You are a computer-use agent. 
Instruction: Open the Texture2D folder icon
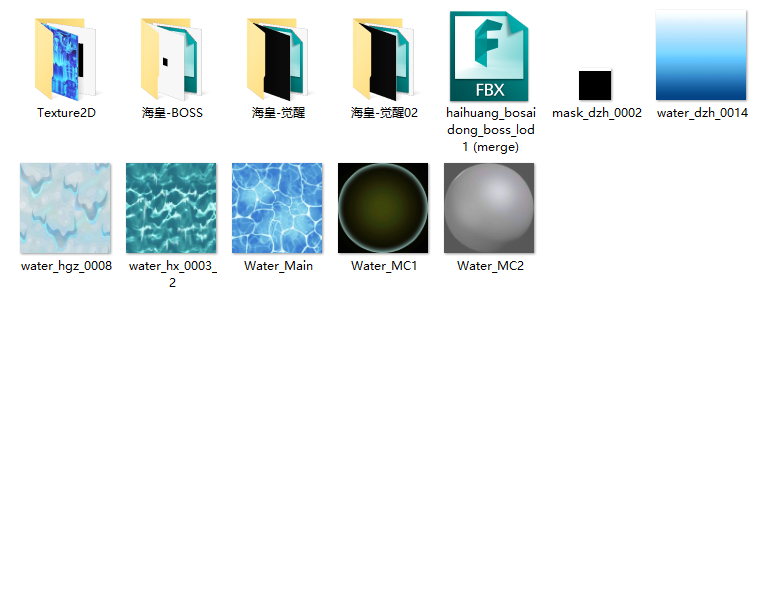click(66, 59)
